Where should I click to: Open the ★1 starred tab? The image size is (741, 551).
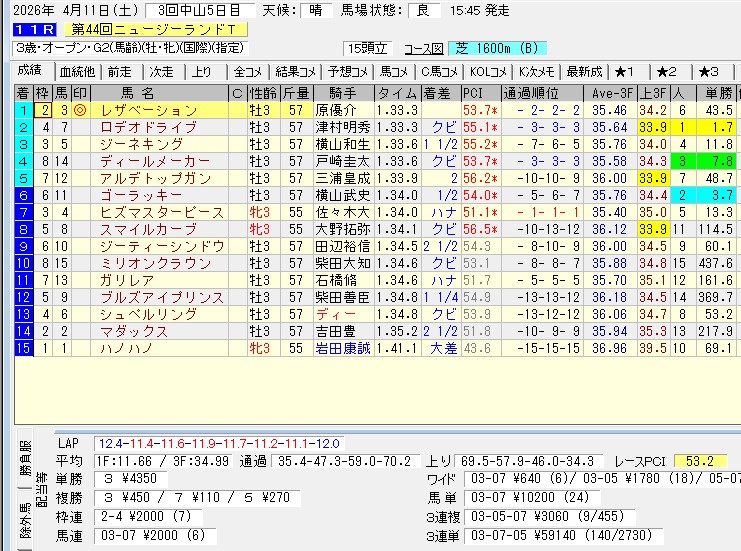point(626,71)
